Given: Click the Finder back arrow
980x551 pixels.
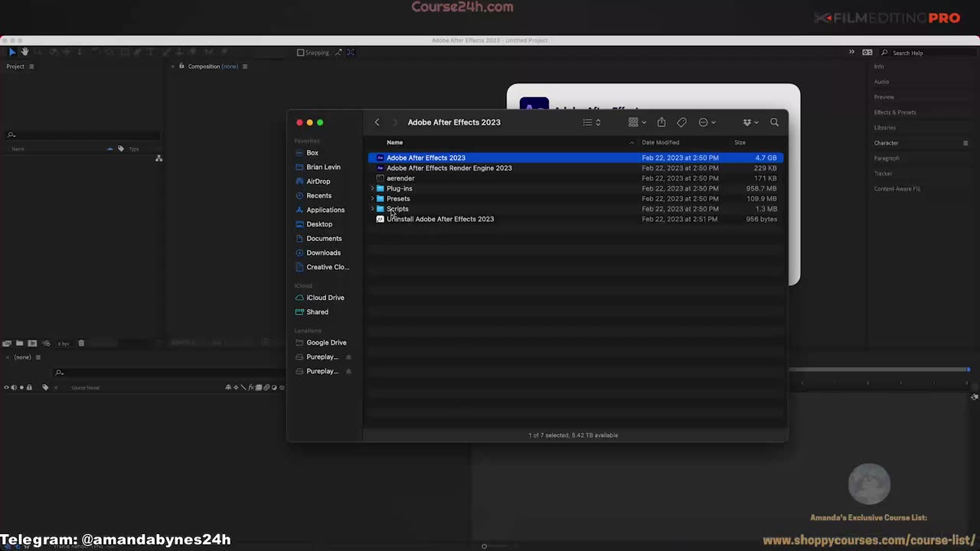Looking at the screenshot, I should (x=377, y=122).
